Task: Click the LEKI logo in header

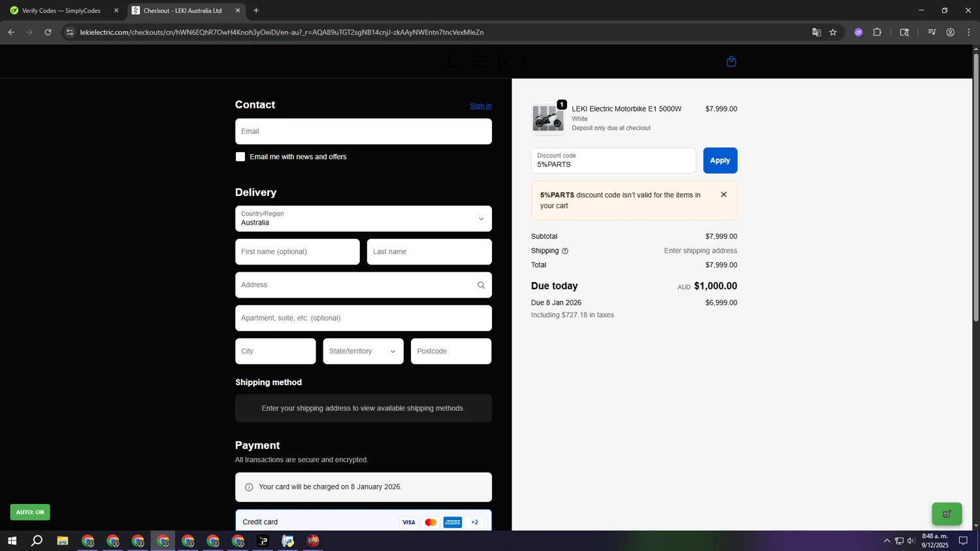Action: coord(487,61)
